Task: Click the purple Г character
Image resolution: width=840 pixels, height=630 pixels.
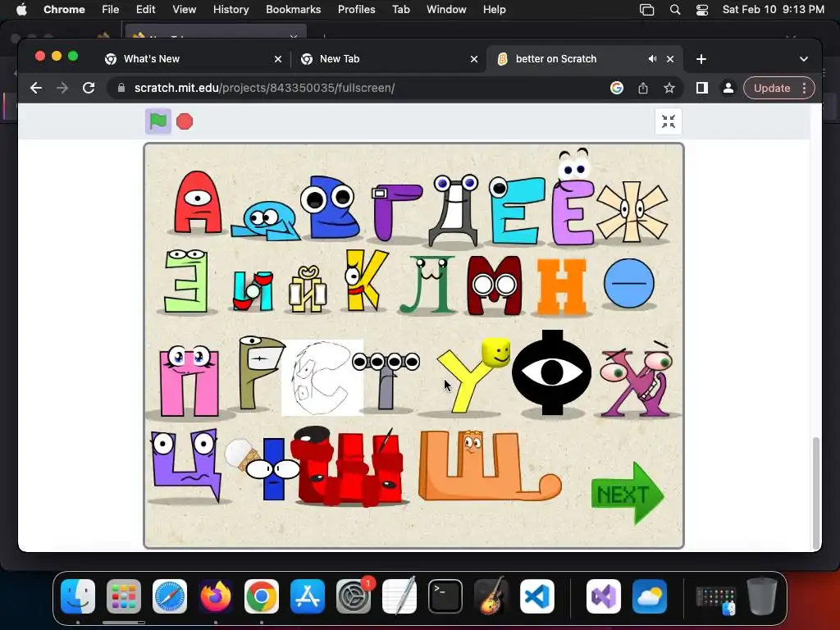Action: tap(396, 212)
